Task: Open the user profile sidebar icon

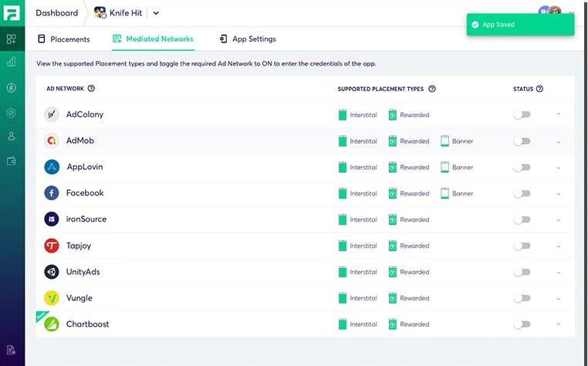Action: point(12,136)
